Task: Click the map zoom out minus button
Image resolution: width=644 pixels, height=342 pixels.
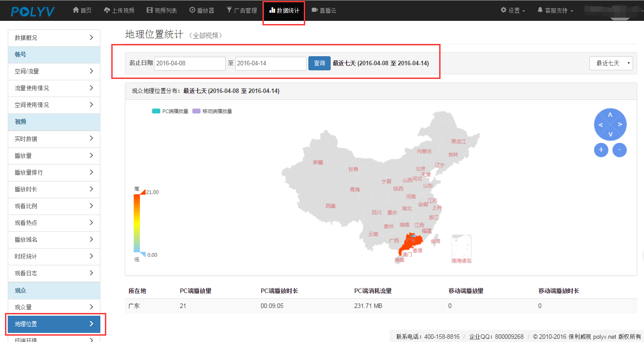Action: click(x=619, y=150)
